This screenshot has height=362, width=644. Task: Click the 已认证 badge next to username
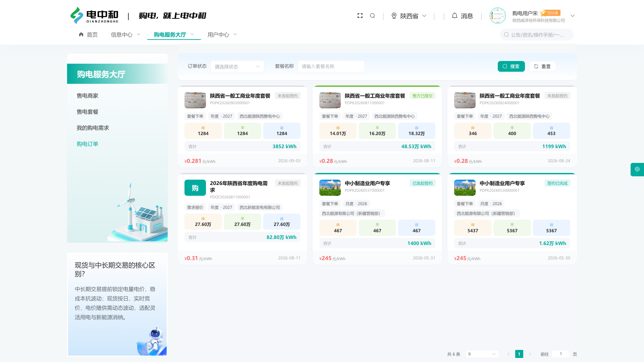point(550,13)
